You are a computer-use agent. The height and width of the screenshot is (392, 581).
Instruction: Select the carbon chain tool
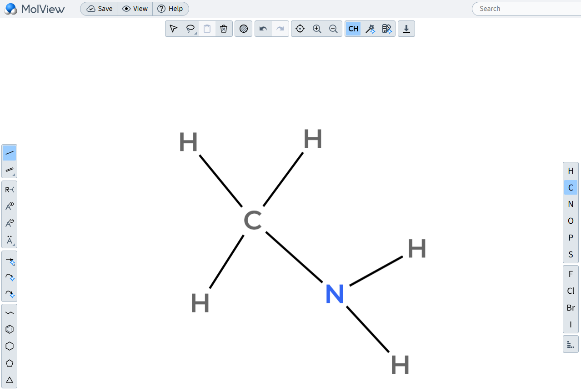10,313
